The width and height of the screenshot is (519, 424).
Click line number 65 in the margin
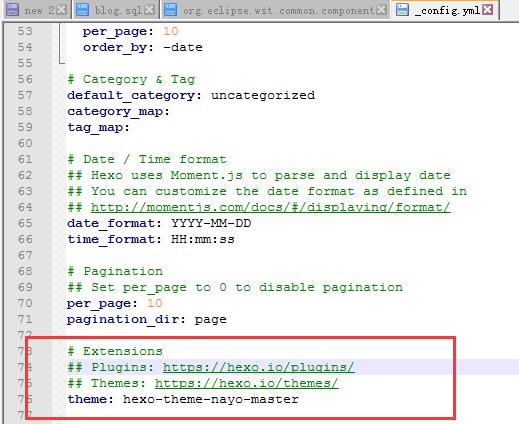[x=25, y=223]
